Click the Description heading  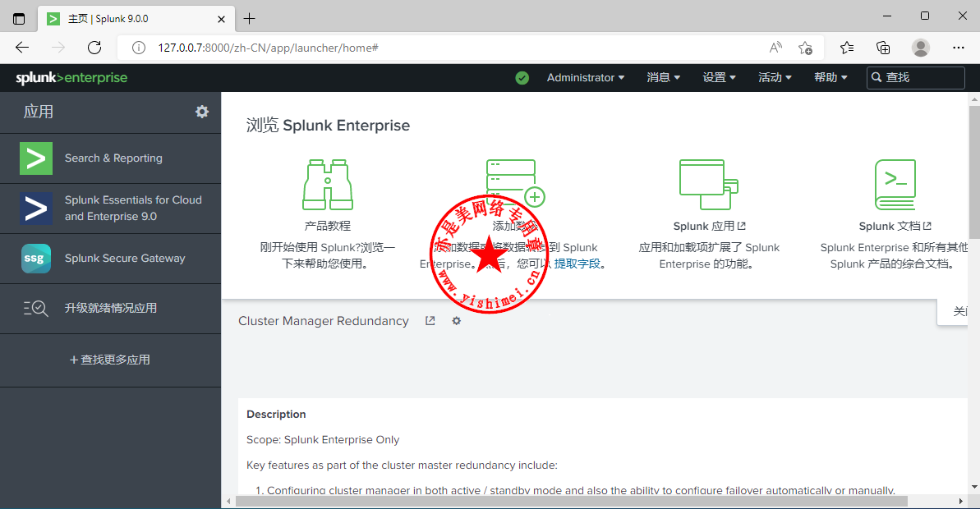point(276,414)
